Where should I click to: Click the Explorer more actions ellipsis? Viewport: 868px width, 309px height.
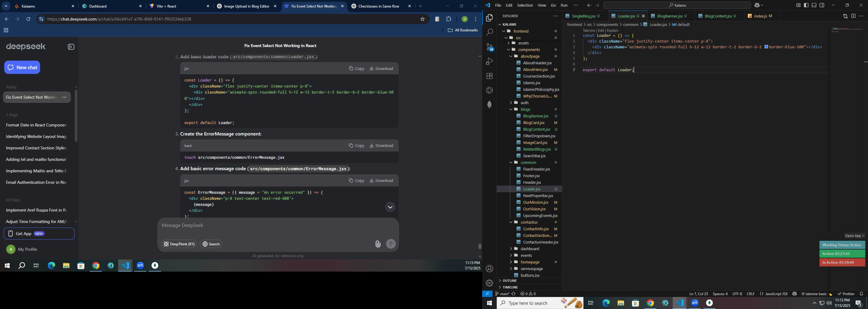tap(555, 16)
